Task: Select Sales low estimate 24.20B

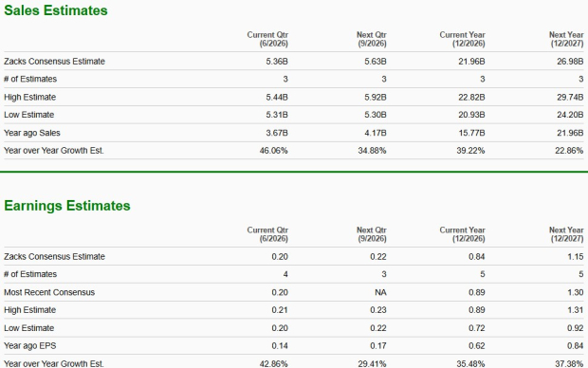Action: point(570,115)
